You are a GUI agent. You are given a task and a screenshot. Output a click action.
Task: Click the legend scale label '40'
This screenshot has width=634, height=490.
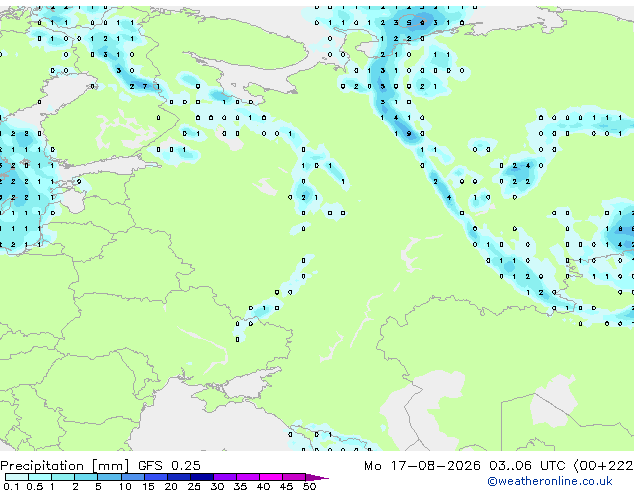pyautogui.click(x=263, y=486)
